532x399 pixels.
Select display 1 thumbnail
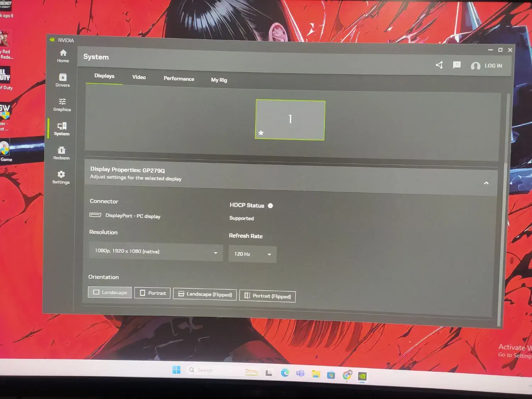290,120
